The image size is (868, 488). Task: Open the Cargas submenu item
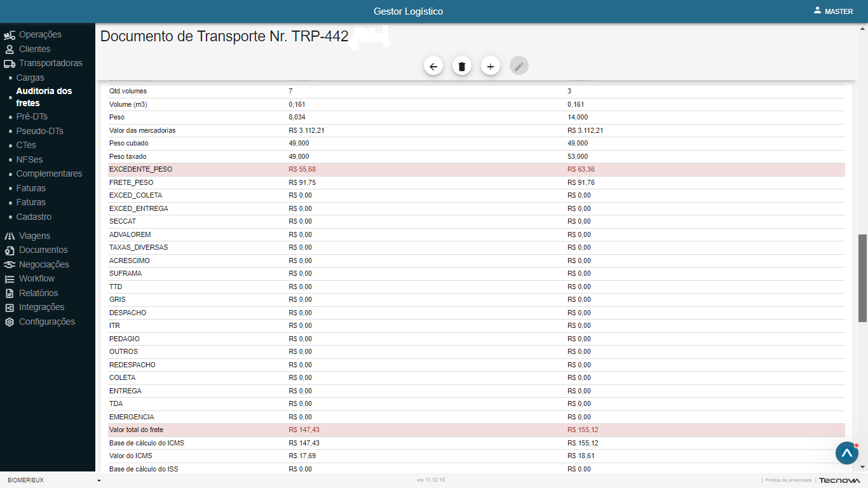click(31, 78)
